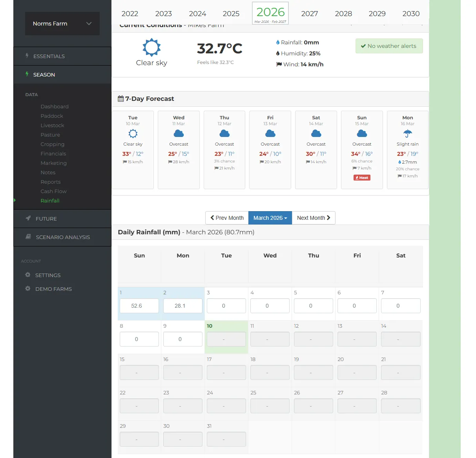Switch to the 2027 season tab

309,13
